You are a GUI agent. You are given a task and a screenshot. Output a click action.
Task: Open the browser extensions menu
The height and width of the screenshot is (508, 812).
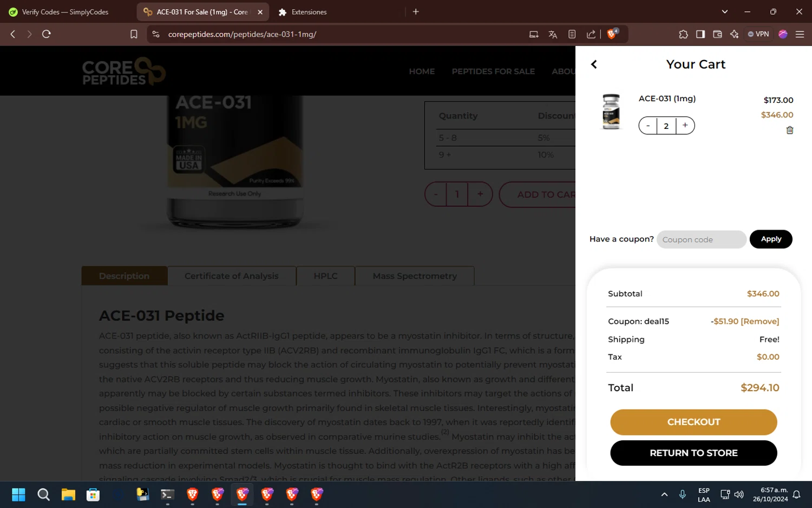(683, 34)
